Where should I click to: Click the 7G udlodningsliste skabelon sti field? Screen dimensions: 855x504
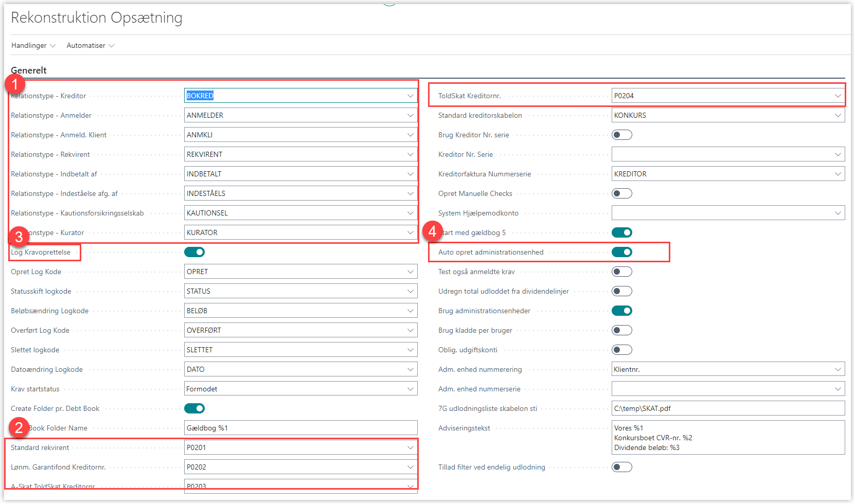[727, 408]
